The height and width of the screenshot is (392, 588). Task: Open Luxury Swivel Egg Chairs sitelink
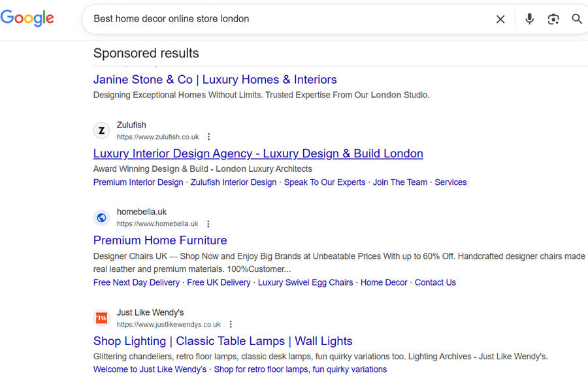(x=306, y=282)
